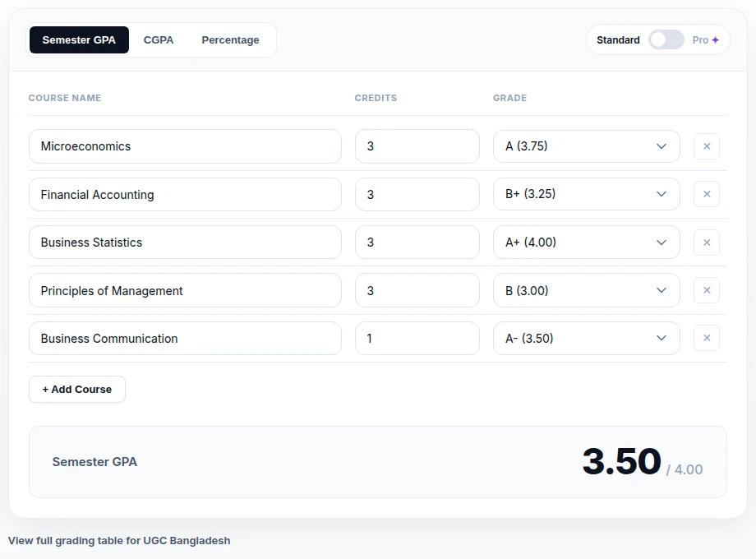Edit credits for Principles of Management
756x559 pixels.
tap(417, 290)
